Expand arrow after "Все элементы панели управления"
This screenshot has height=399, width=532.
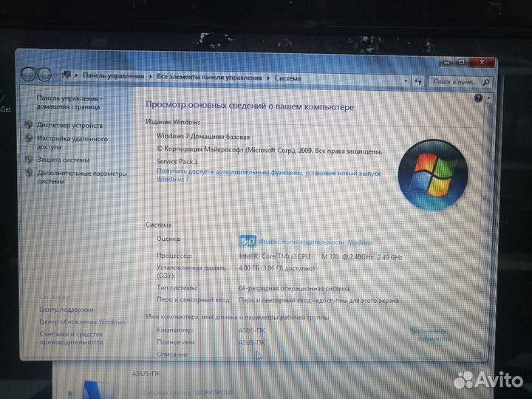tap(268, 78)
